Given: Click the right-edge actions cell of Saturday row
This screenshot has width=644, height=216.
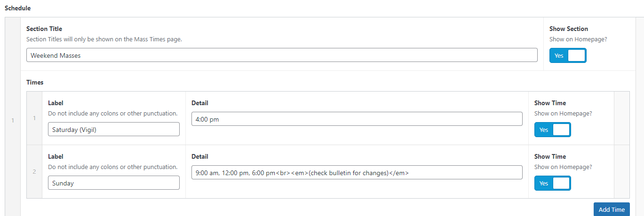Looking at the screenshot, I should click(x=621, y=118).
